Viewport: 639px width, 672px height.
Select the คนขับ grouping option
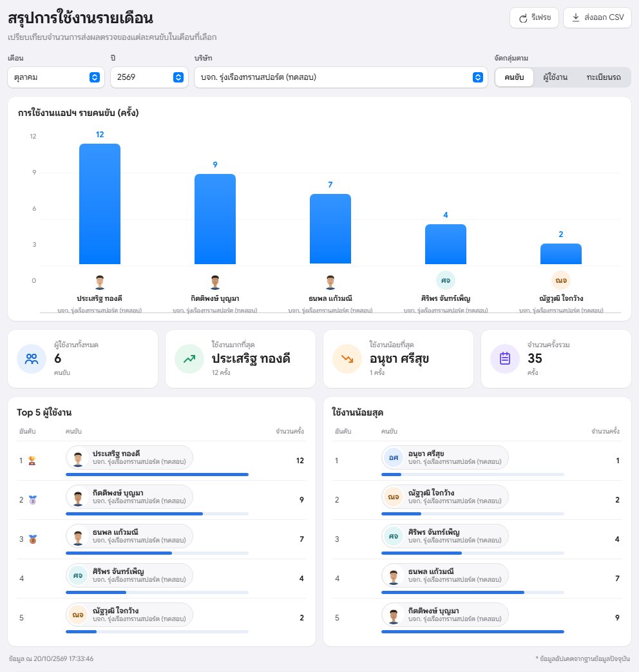coord(514,77)
